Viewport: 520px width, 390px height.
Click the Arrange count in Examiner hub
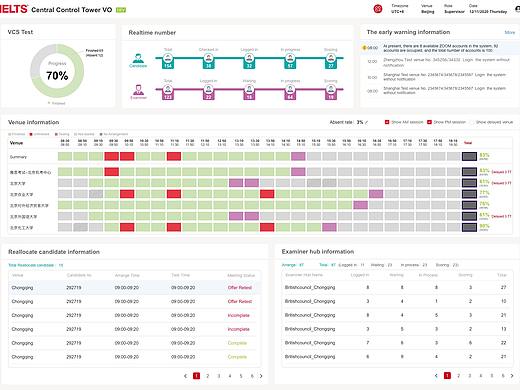click(293, 265)
